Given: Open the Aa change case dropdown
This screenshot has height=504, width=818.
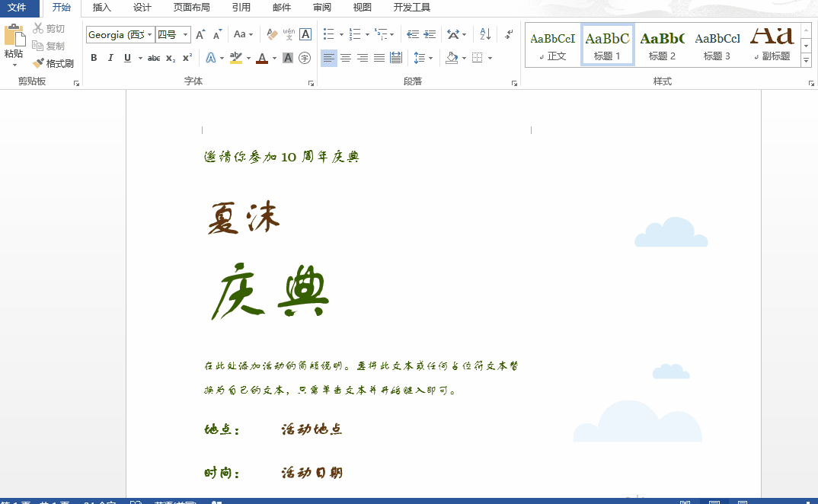Looking at the screenshot, I should pyautogui.click(x=243, y=34).
